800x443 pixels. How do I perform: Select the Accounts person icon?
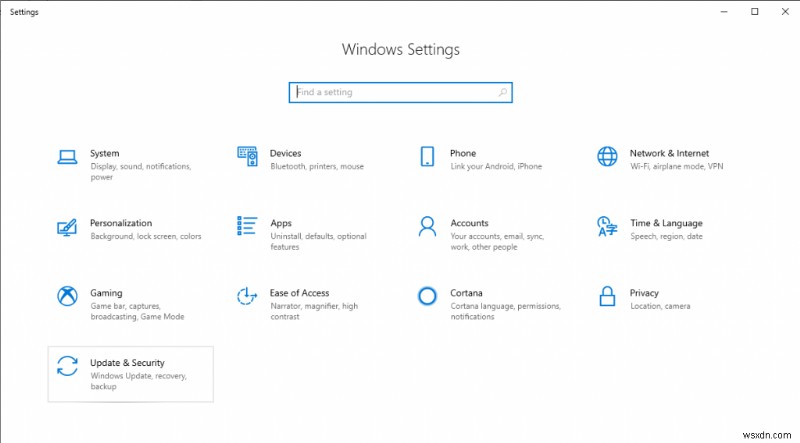[428, 226]
